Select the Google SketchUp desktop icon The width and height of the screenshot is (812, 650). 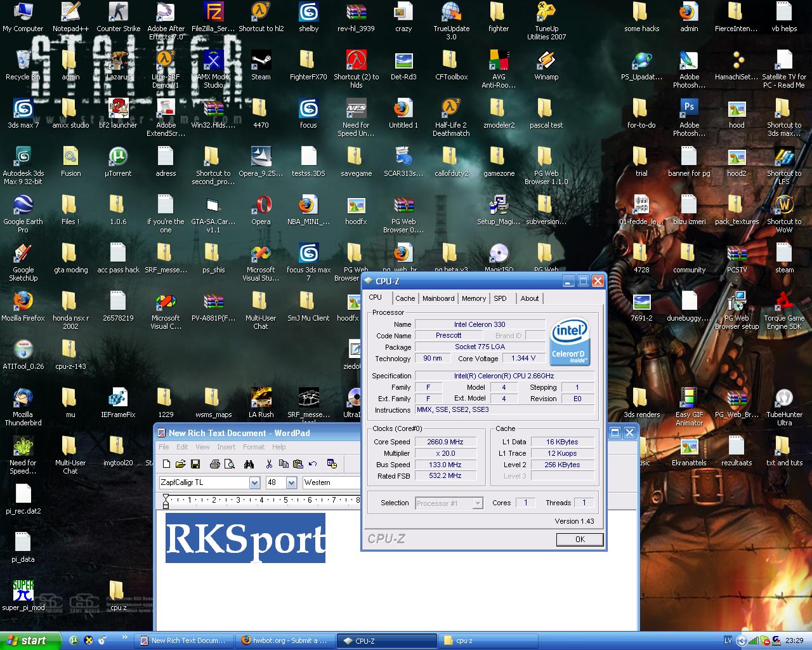coord(23,262)
